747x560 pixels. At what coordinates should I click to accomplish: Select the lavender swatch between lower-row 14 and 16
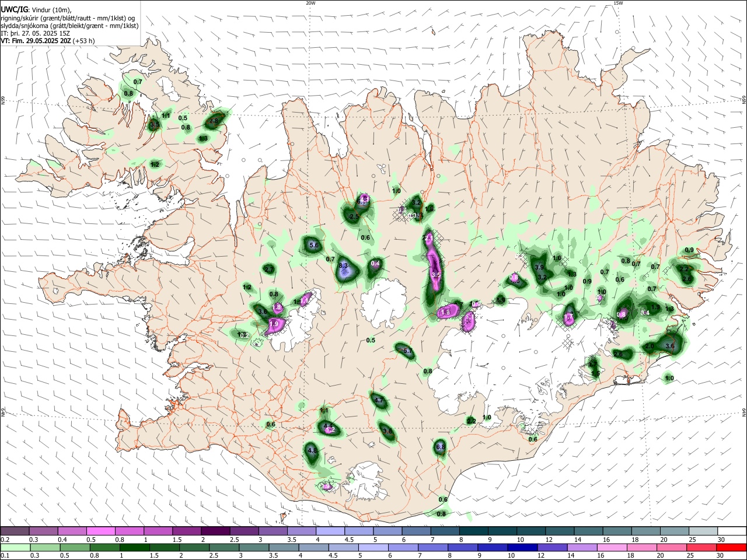(581, 548)
